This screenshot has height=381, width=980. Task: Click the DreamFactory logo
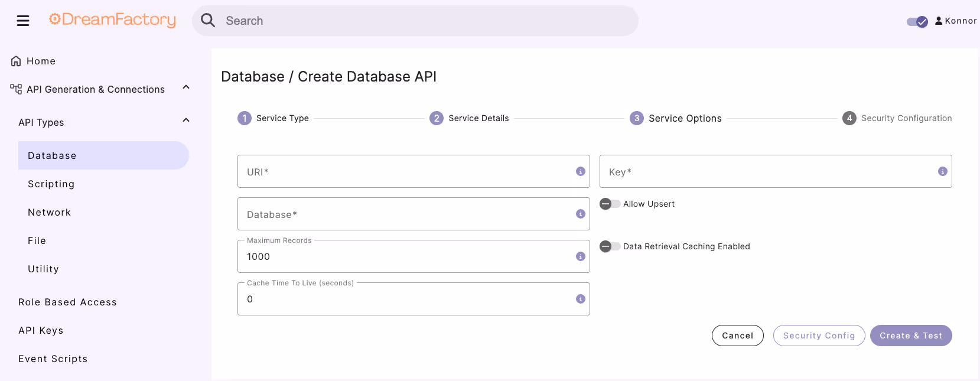click(112, 20)
